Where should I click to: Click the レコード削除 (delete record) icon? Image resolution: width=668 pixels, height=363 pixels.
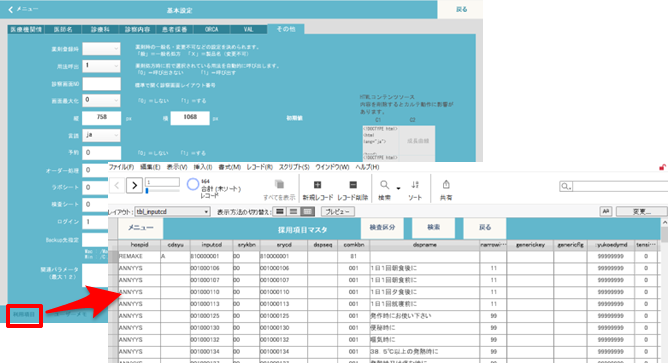353,185
